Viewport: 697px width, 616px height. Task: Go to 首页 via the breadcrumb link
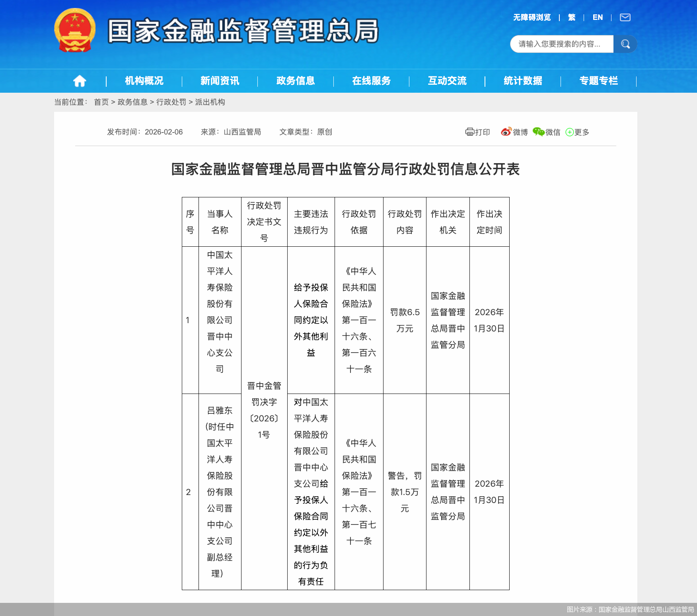101,102
